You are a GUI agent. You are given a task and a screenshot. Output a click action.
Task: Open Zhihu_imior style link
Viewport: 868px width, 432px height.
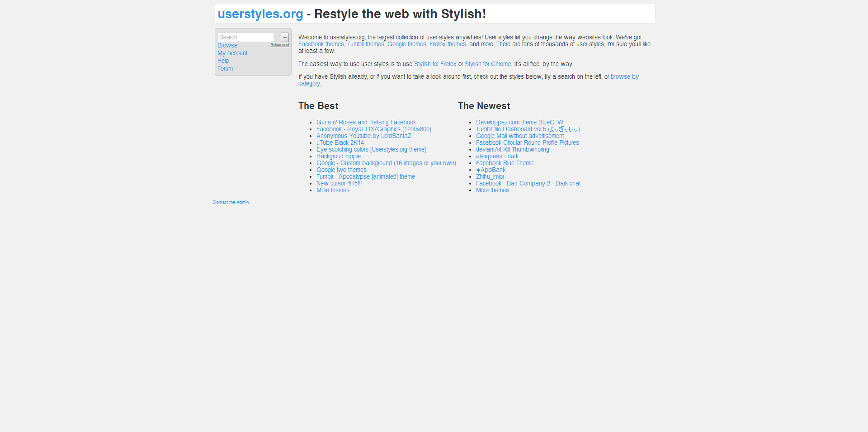pyautogui.click(x=490, y=176)
